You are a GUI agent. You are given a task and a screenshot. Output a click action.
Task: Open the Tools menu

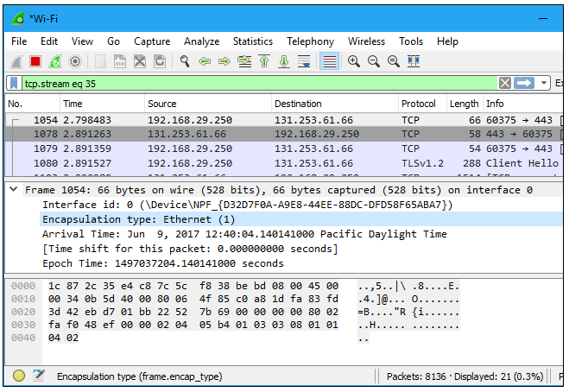(x=411, y=41)
